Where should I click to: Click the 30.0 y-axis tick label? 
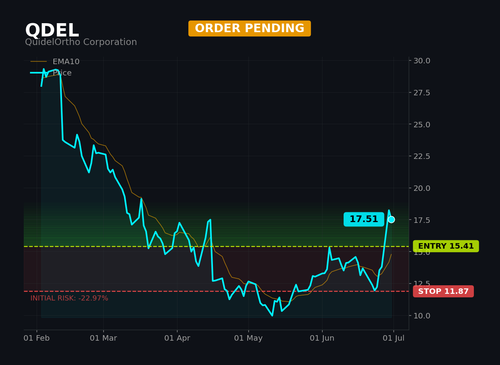pos(422,61)
